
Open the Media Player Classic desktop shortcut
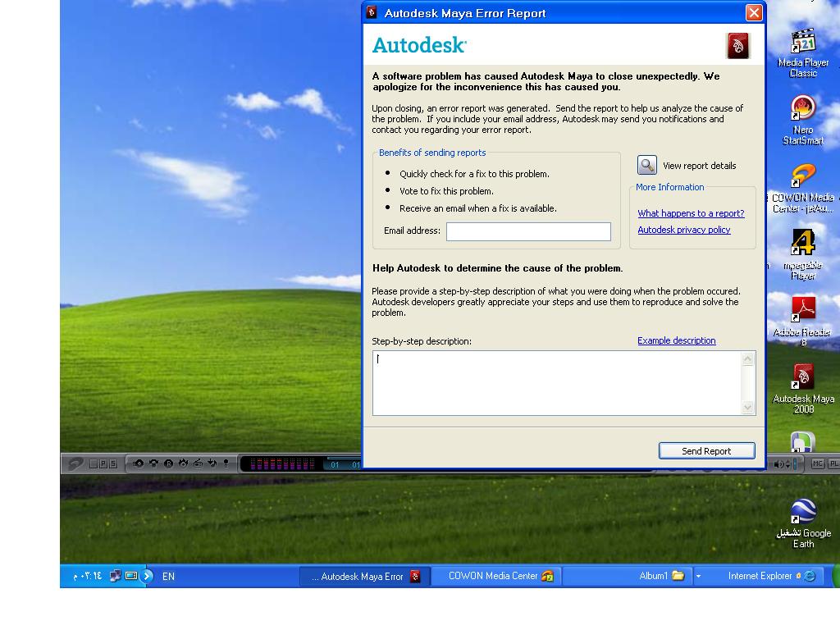pyautogui.click(x=803, y=53)
